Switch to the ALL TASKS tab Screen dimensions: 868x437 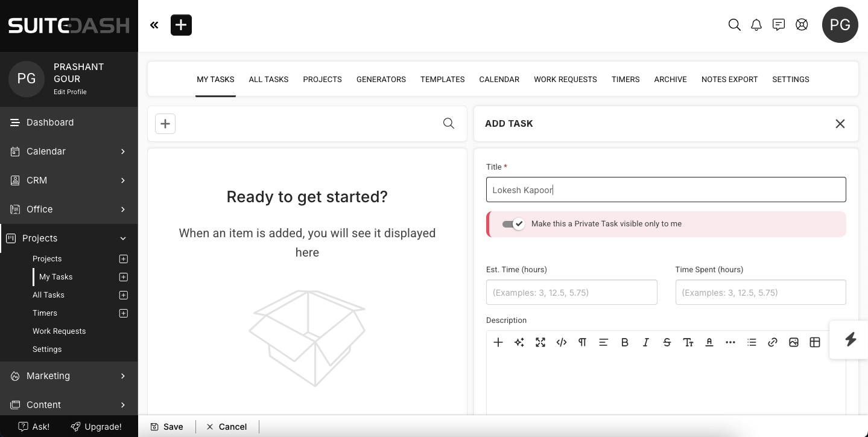coord(268,79)
